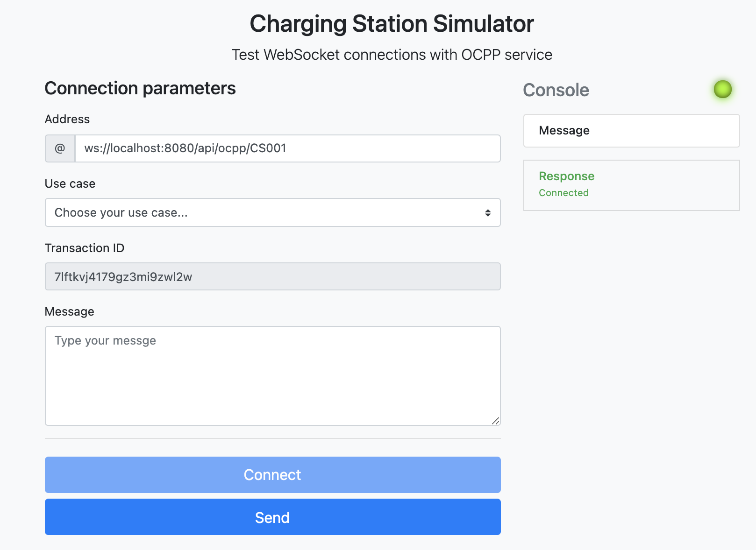Click inside the 'Type your messge' textarea
Viewport: 756px width, 550px height.
point(272,376)
